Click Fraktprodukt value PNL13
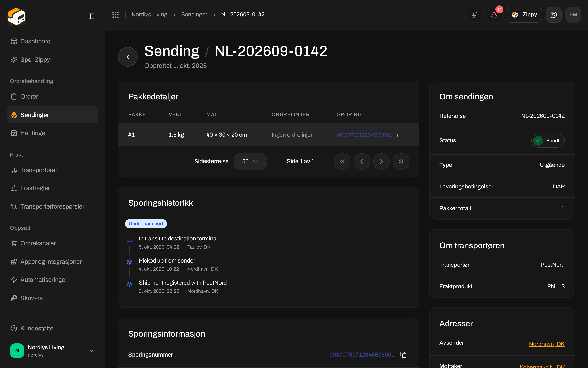The image size is (588, 368). [x=556, y=286]
